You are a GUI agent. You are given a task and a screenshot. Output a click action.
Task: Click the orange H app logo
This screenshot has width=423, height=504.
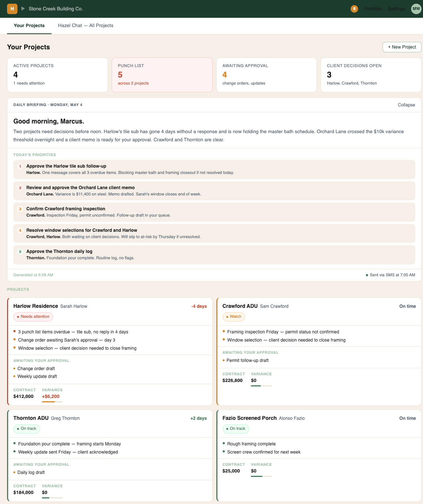click(x=12, y=9)
